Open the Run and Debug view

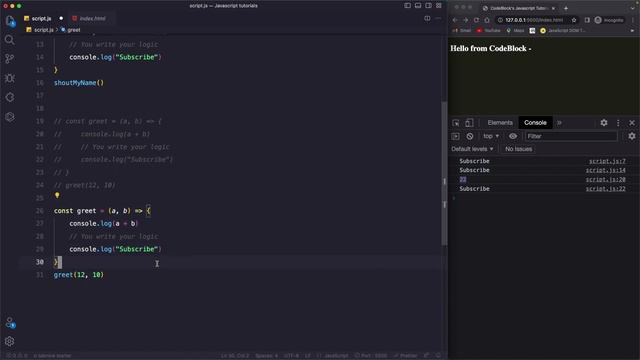pos(10,78)
